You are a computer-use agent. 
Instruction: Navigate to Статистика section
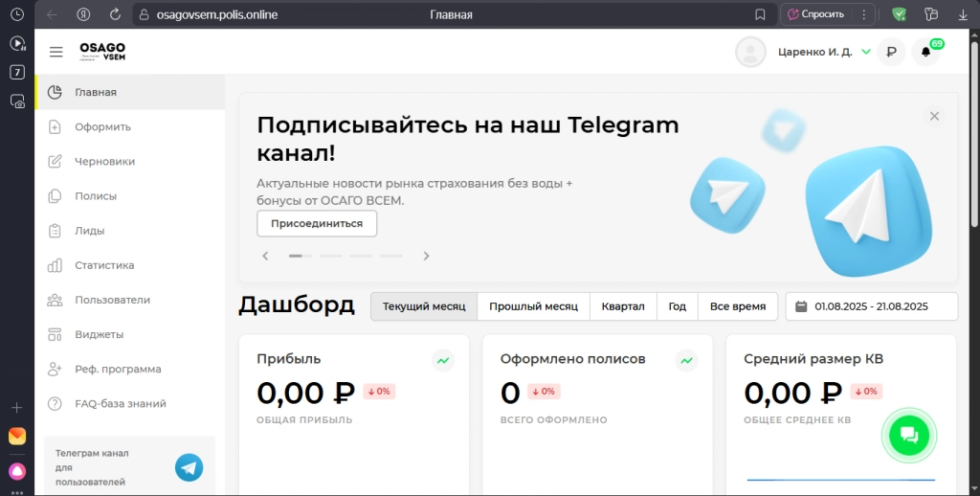coord(104,265)
